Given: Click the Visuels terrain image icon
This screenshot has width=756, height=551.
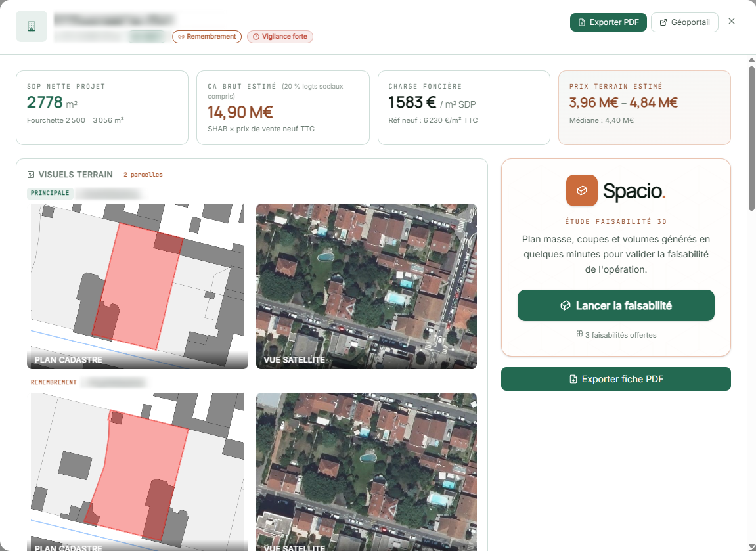Looking at the screenshot, I should pyautogui.click(x=31, y=175).
